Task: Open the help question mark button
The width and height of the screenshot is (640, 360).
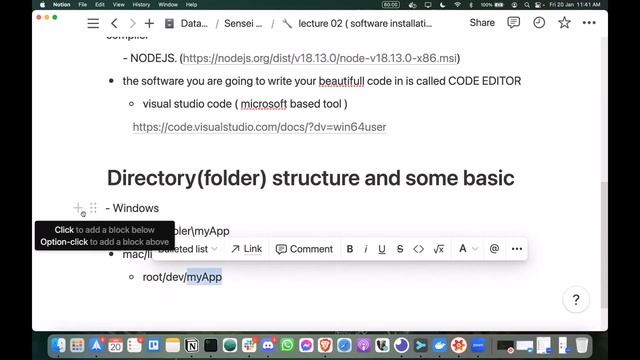Action: (576, 300)
